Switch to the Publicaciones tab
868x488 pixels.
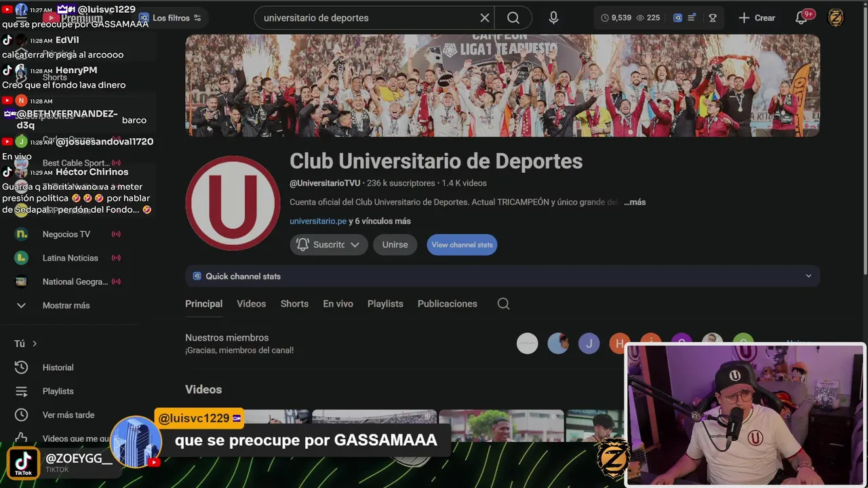(x=447, y=304)
